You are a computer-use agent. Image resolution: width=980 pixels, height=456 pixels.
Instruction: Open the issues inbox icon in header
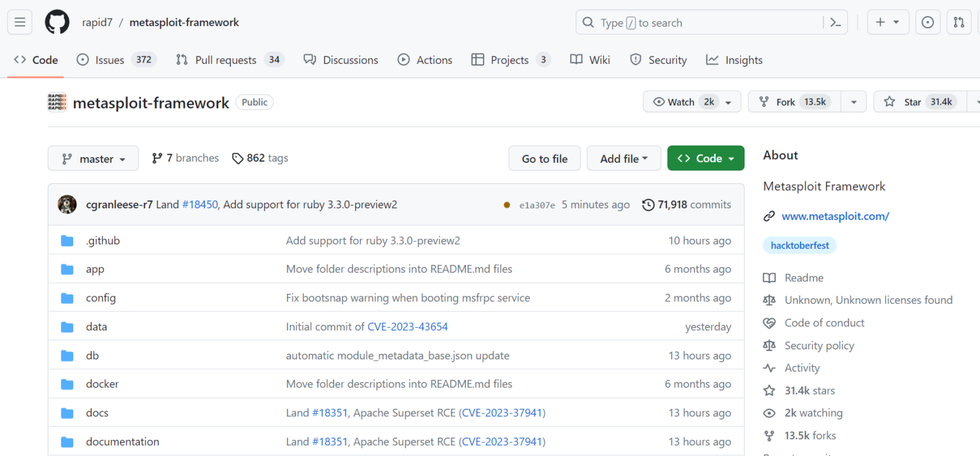pyautogui.click(x=928, y=22)
